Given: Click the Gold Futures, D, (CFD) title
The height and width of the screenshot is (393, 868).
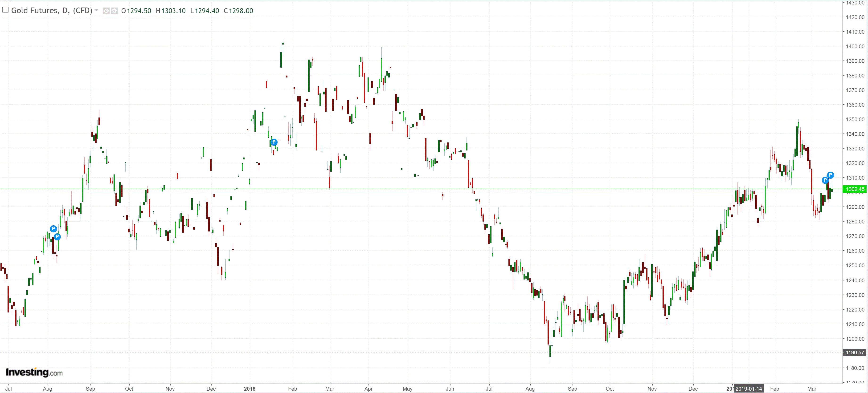Looking at the screenshot, I should [52, 10].
